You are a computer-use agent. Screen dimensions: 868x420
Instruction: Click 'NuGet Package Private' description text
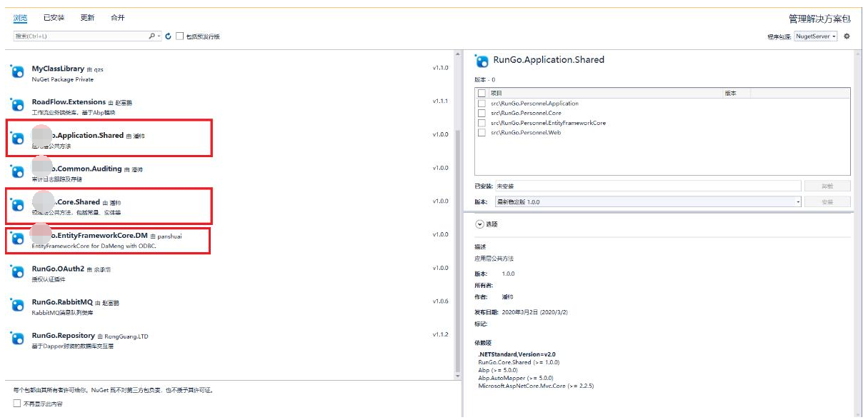click(63, 79)
